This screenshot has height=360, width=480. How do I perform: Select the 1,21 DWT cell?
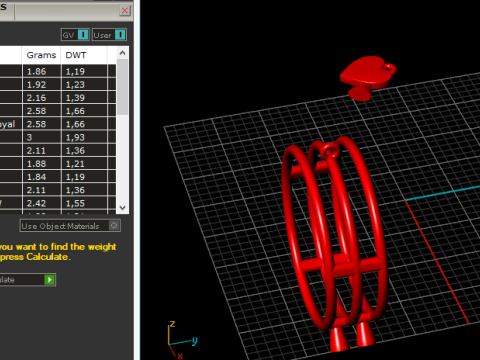(84, 164)
